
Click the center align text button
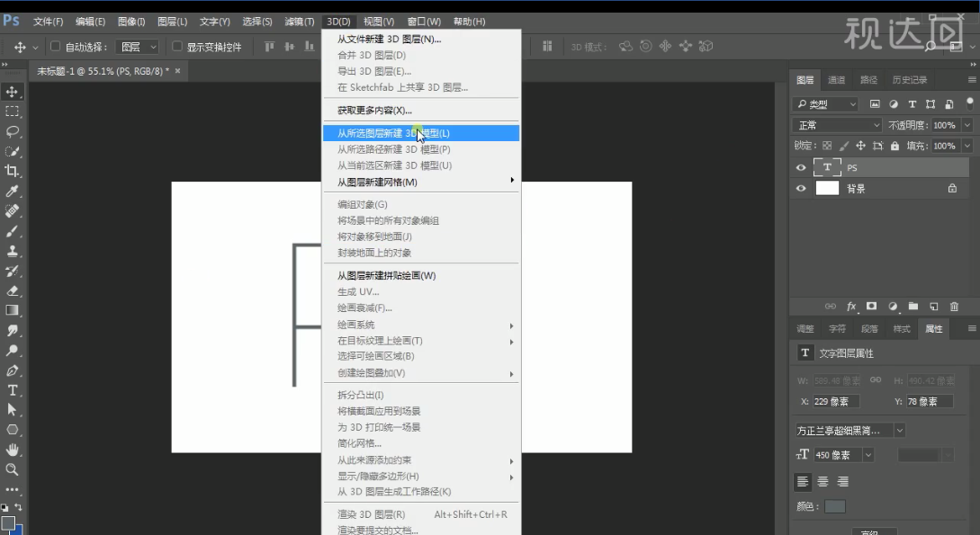point(823,481)
